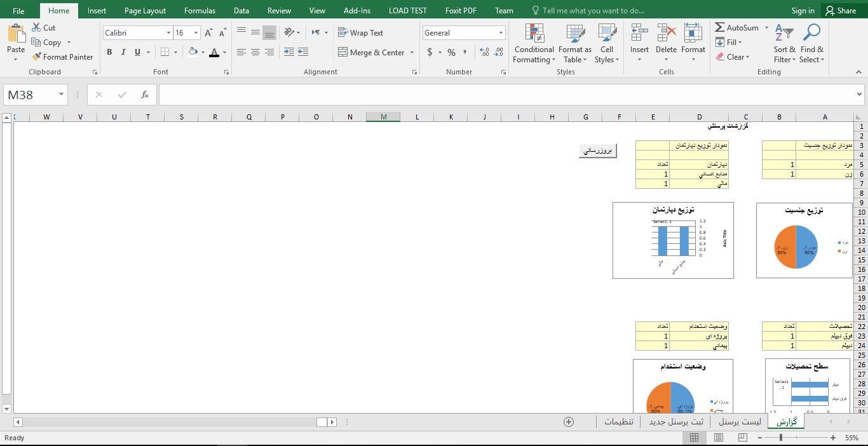
Task: Click the Share button
Action: coord(840,11)
